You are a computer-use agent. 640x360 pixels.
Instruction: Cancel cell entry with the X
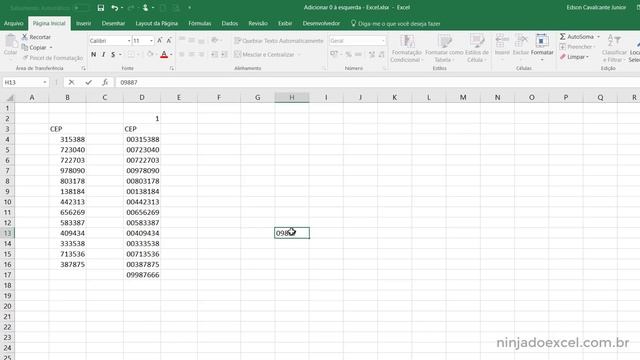point(71,82)
